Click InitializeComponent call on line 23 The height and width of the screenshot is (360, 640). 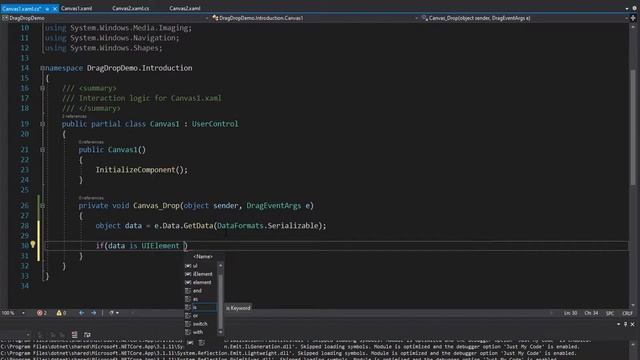[135, 170]
